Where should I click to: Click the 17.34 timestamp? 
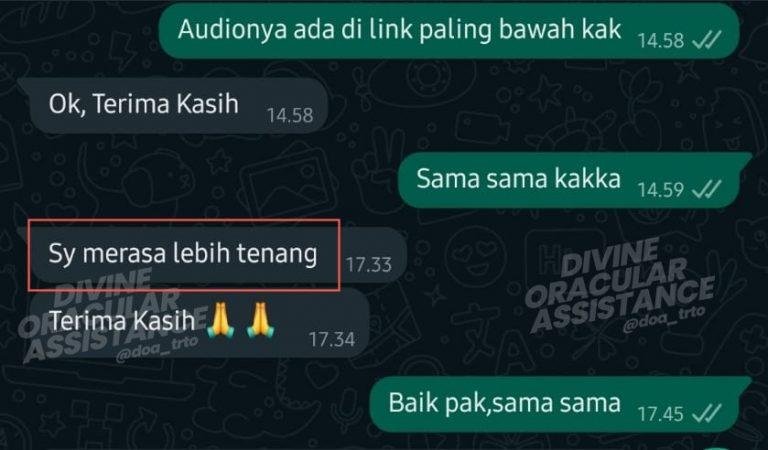point(332,339)
